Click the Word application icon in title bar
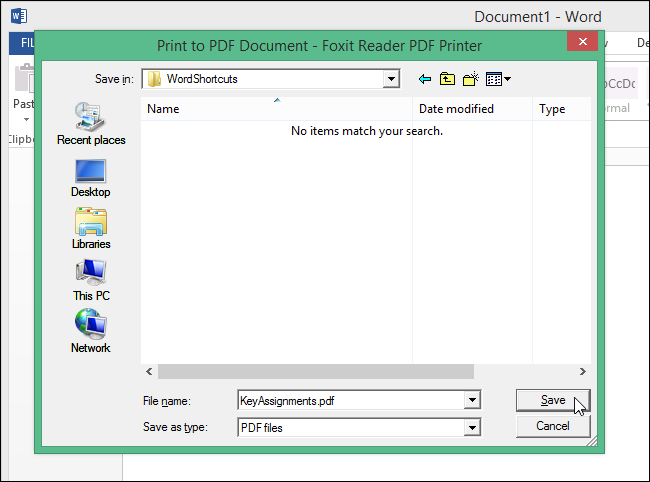Image resolution: width=650 pixels, height=482 pixels. (19, 17)
